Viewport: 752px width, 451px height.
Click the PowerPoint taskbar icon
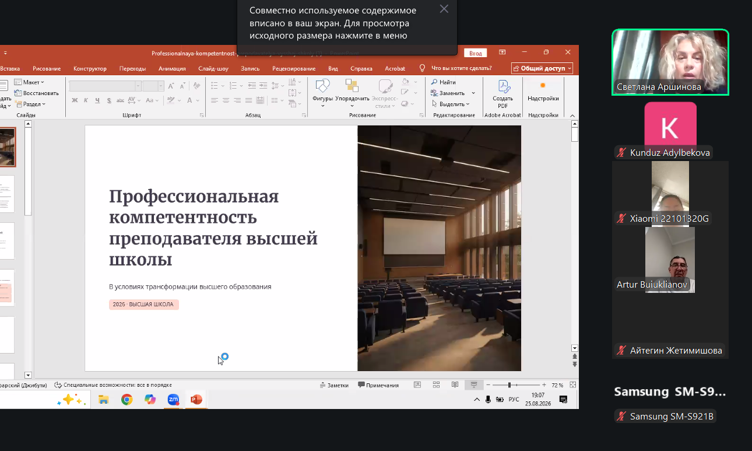tap(197, 399)
